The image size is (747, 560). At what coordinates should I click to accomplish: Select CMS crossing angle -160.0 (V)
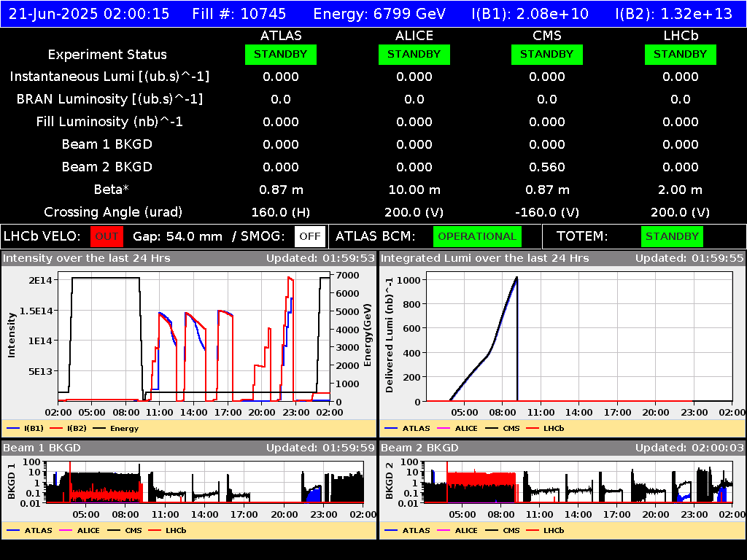tap(547, 212)
